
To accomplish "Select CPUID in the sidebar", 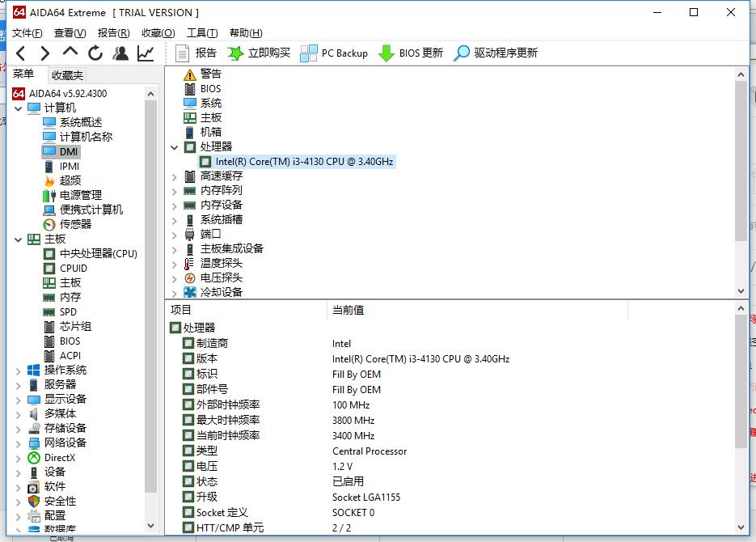I will click(x=65, y=268).
